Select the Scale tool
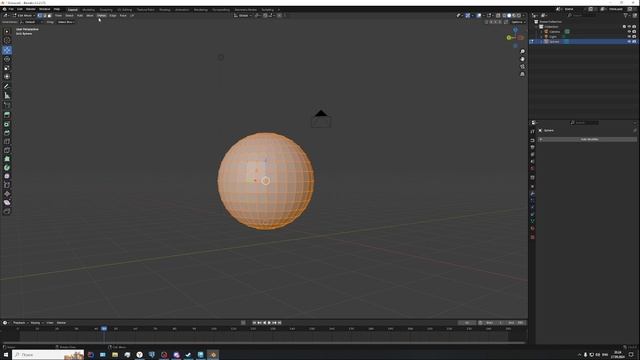The height and width of the screenshot is (360, 640). [x=7, y=68]
